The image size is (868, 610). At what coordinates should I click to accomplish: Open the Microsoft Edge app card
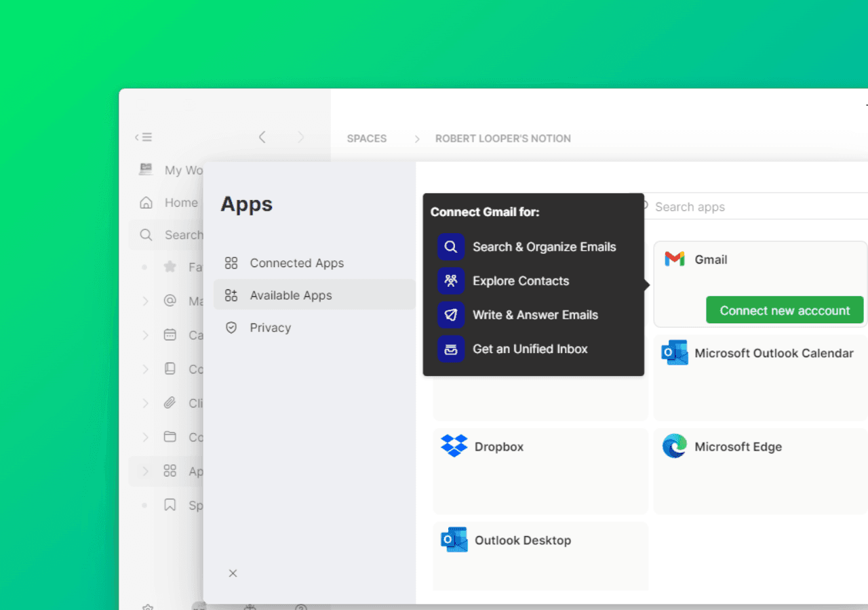[x=761, y=471]
